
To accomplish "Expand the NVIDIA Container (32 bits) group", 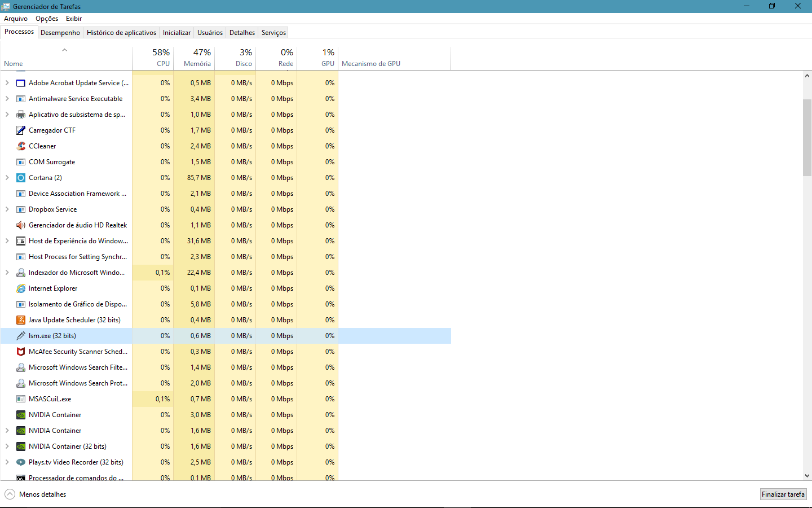I will [x=7, y=446].
